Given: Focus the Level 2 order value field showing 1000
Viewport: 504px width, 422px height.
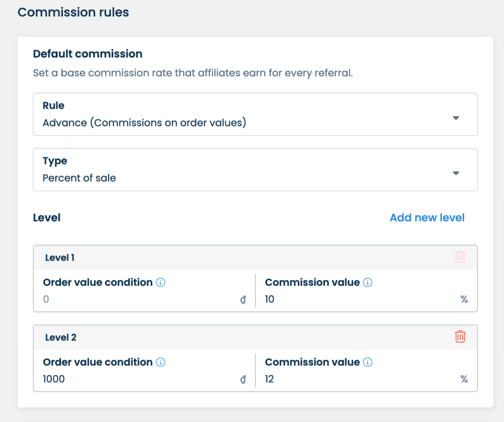Looking at the screenshot, I should click(138, 379).
